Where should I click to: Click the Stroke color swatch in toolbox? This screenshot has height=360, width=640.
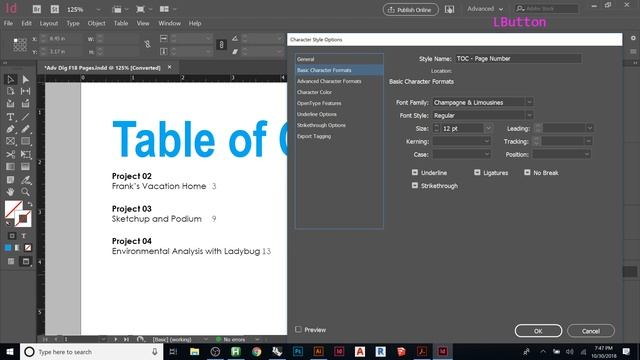pyautogui.click(x=24, y=219)
